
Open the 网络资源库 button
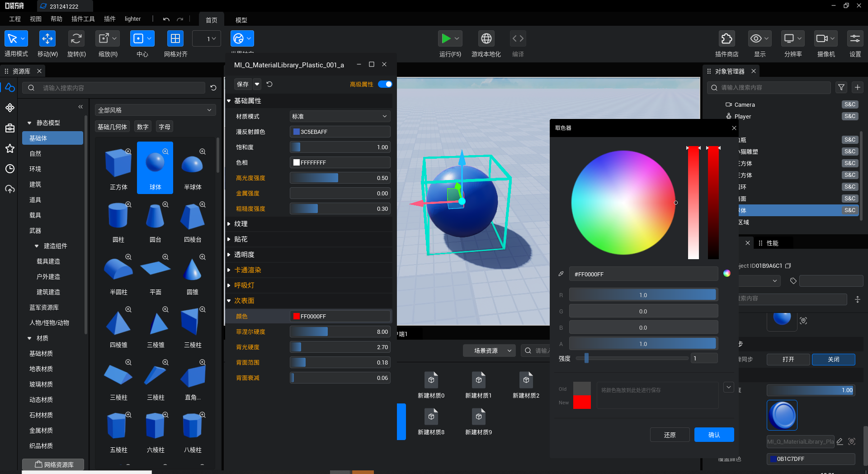click(53, 465)
